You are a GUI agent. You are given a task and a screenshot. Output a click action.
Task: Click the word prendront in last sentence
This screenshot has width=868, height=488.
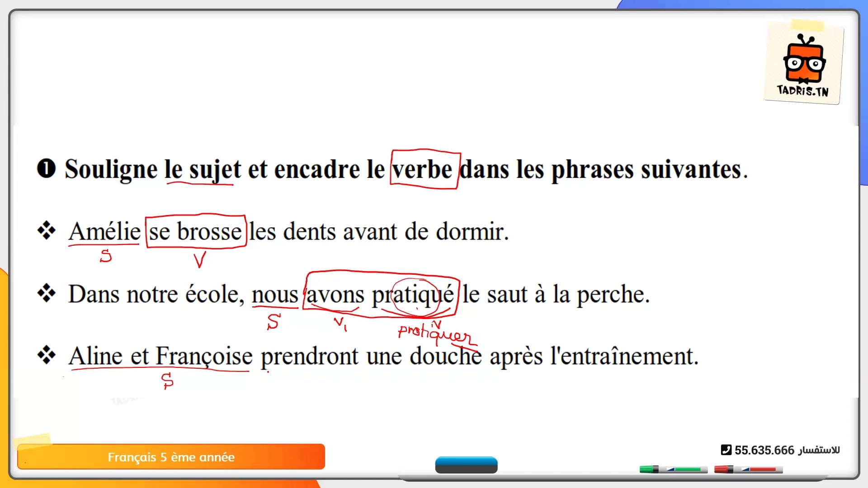[309, 357]
